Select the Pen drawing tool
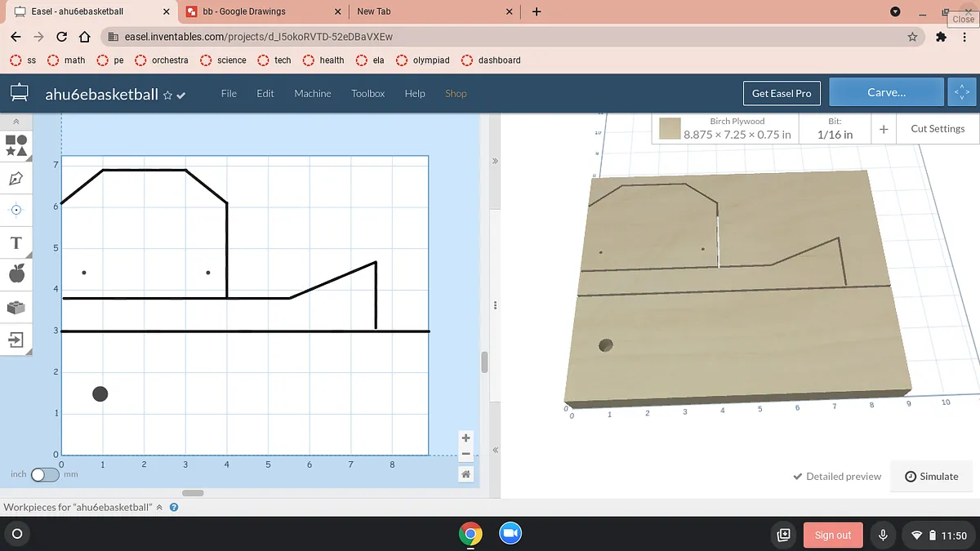The image size is (980, 551). point(16,178)
